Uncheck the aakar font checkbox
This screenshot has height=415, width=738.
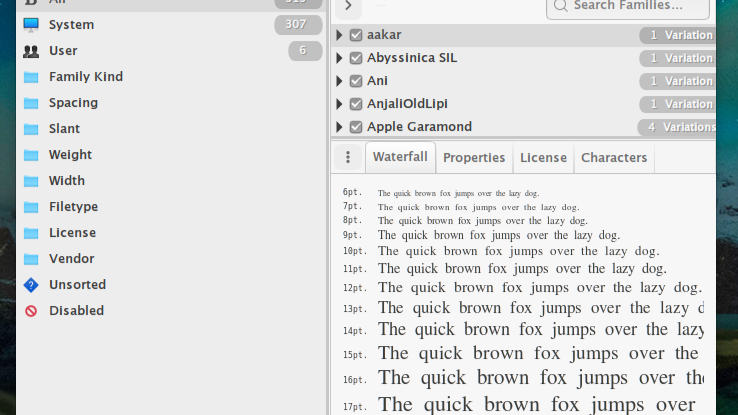click(356, 35)
